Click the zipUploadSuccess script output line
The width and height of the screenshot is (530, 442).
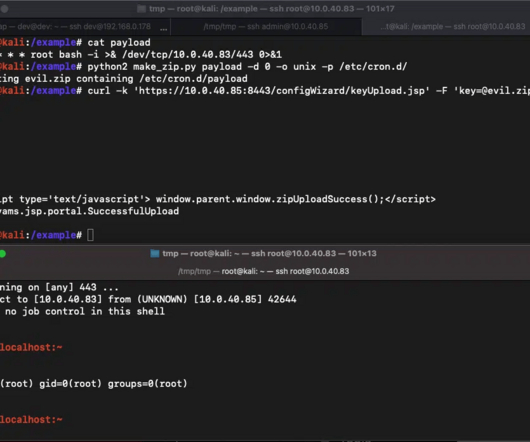(x=218, y=199)
